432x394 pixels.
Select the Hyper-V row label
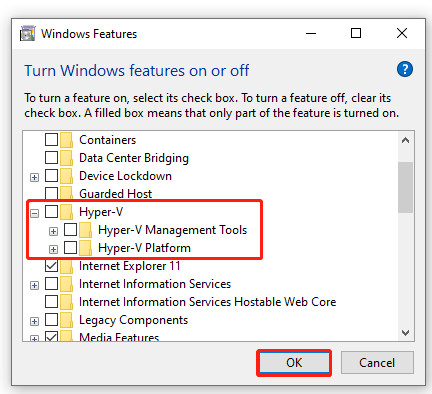(101, 212)
